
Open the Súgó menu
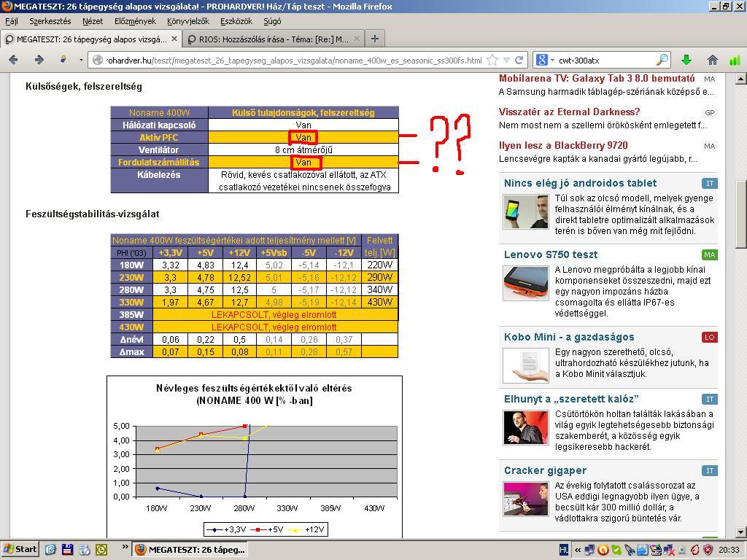(x=272, y=21)
